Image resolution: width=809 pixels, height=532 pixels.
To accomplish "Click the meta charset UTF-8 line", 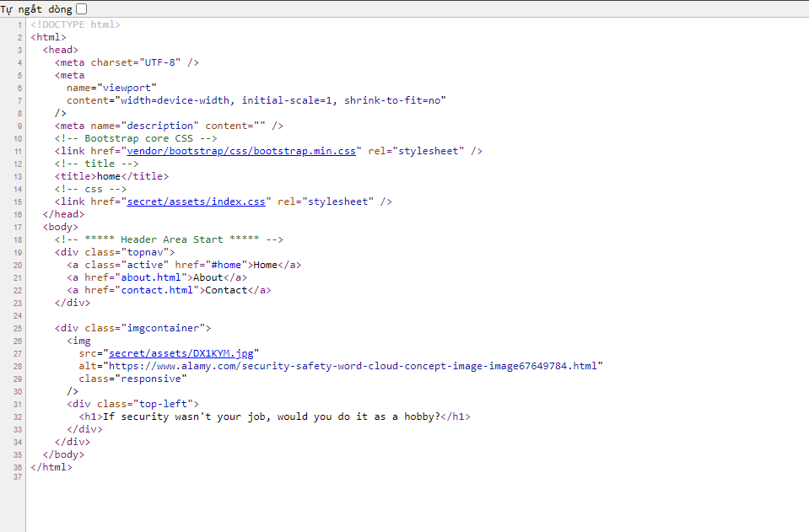I will tap(127, 62).
